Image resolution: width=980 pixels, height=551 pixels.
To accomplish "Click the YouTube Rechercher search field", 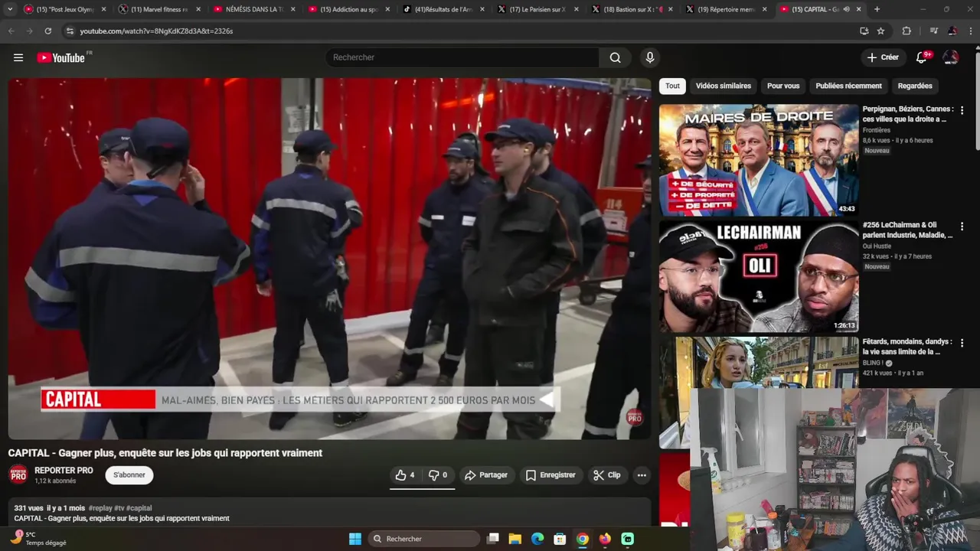I will 463,57.
